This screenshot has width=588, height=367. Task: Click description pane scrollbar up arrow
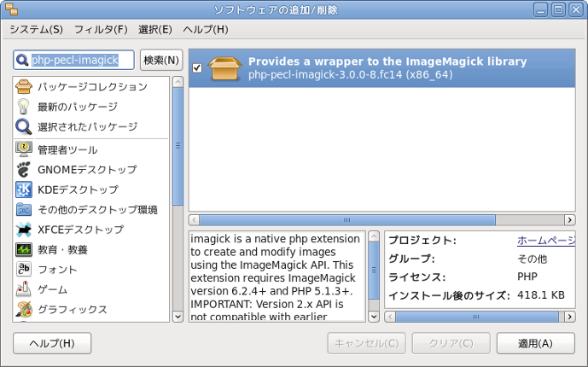(x=374, y=236)
